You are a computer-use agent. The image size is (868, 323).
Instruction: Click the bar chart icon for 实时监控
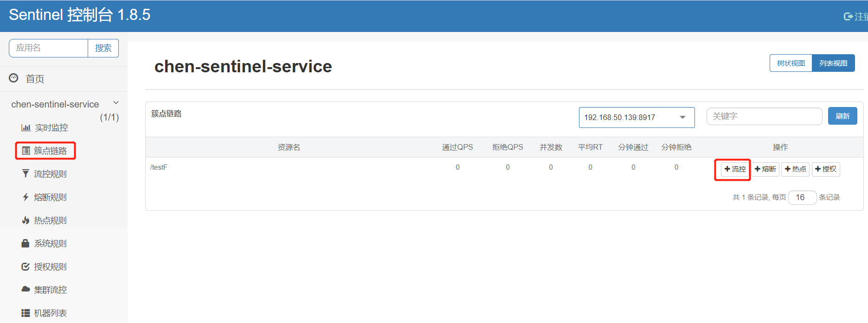(x=26, y=127)
